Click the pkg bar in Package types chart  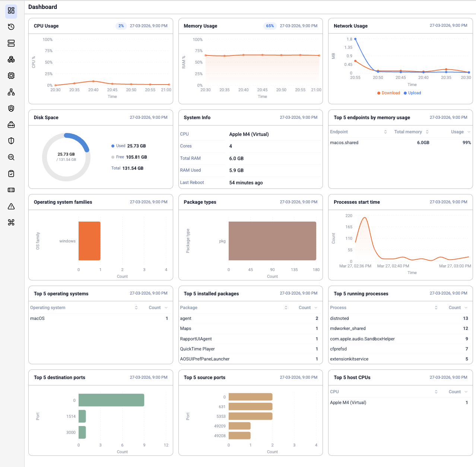pos(272,241)
